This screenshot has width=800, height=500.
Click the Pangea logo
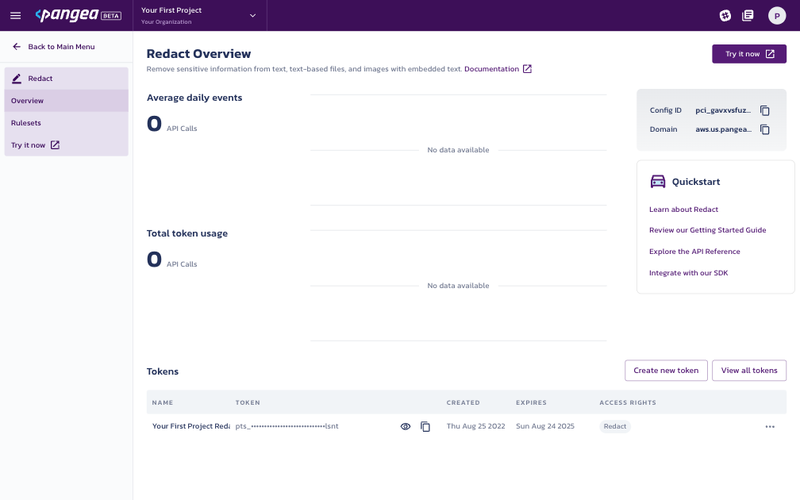(x=78, y=16)
